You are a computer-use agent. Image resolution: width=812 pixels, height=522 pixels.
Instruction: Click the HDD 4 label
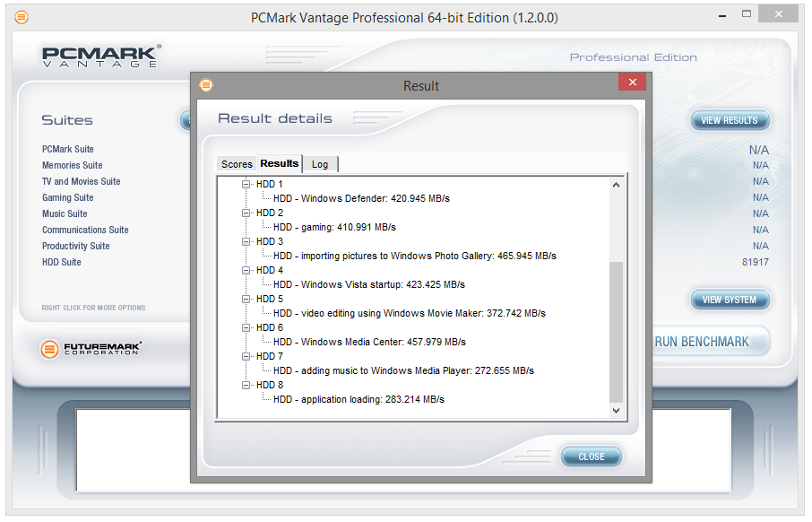click(x=269, y=270)
